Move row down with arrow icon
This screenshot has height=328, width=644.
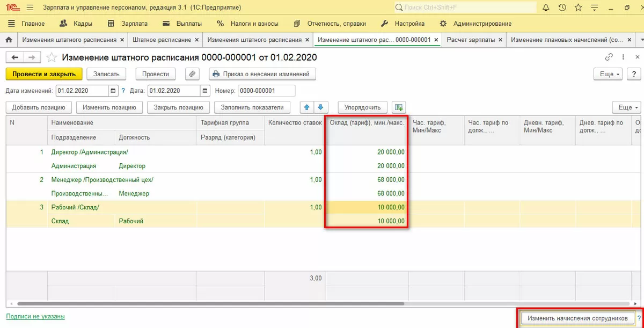pos(320,107)
